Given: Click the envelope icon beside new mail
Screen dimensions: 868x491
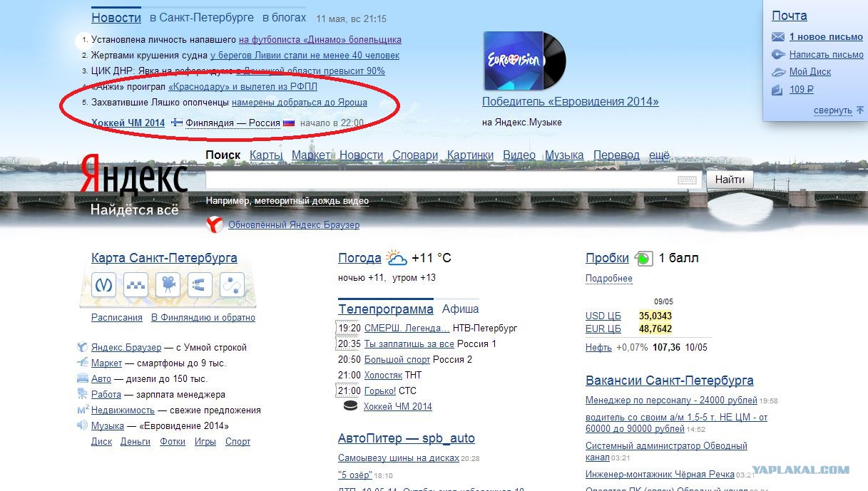Looking at the screenshot, I should point(778,36).
